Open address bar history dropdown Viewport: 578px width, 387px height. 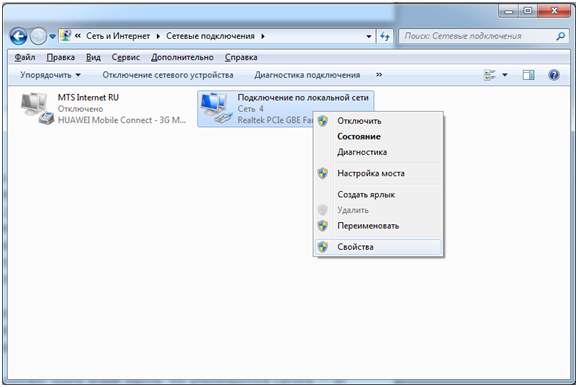click(369, 36)
